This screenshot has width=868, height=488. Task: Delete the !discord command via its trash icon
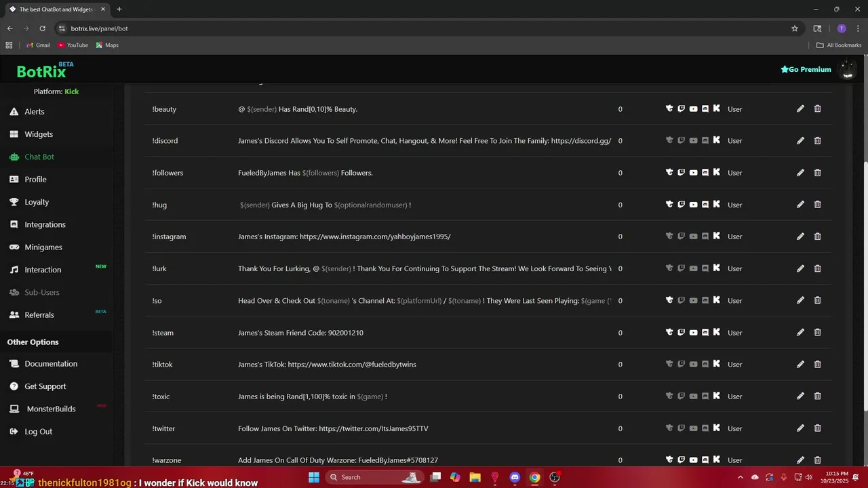click(817, 140)
